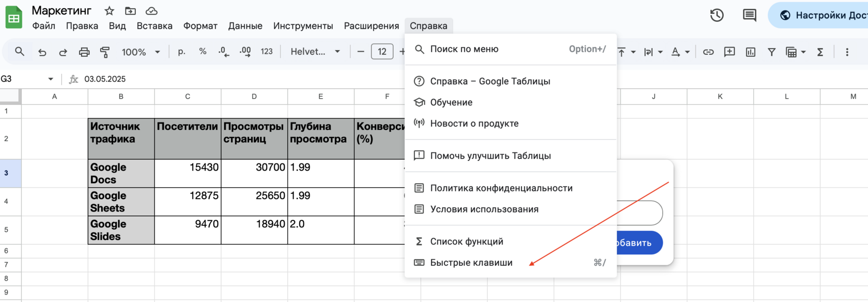Open the Формат menu
Image resolution: width=868 pixels, height=302 pixels.
(x=200, y=26)
